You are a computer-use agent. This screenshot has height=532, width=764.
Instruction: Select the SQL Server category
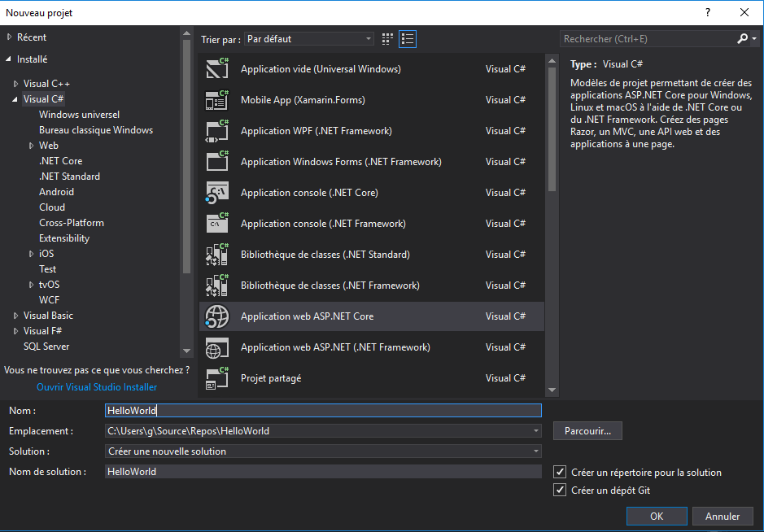46,347
